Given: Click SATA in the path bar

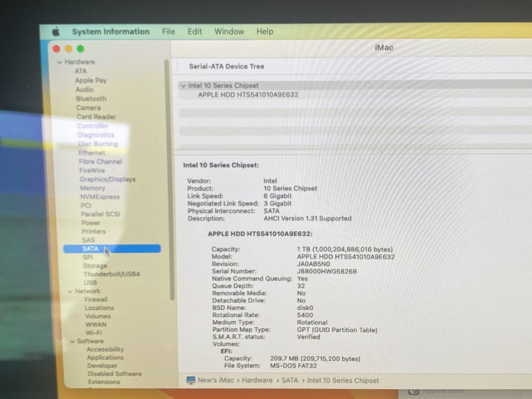Looking at the screenshot, I should 290,380.
